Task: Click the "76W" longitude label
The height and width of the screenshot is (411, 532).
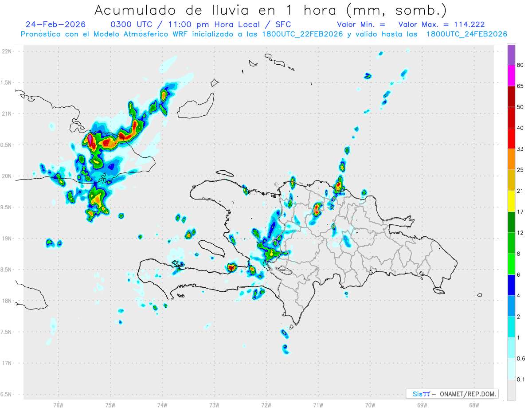Action: pos(58,405)
